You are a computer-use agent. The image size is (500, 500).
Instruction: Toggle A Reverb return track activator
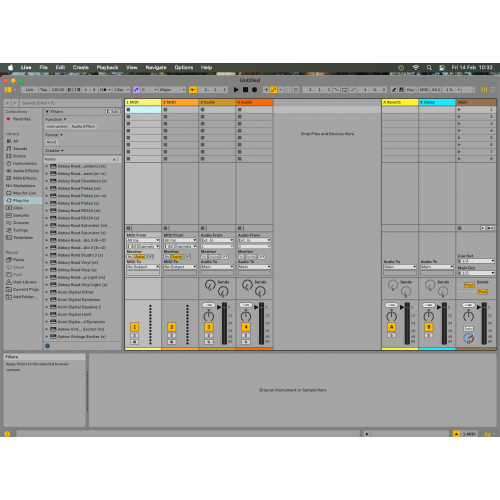coord(391,327)
